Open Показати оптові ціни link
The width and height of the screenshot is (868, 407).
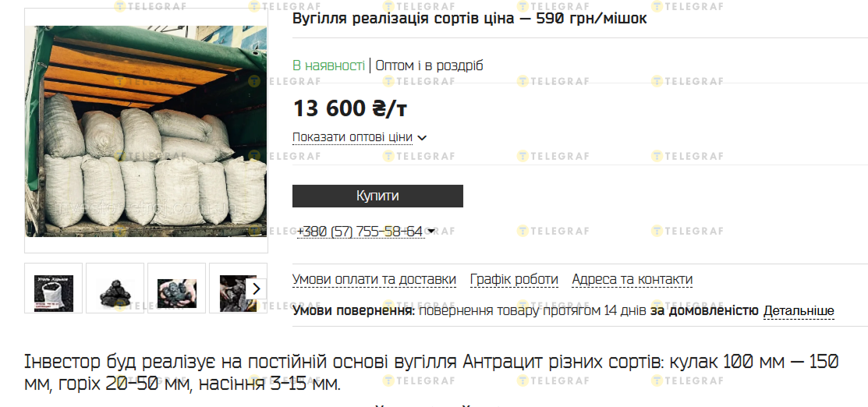(352, 137)
